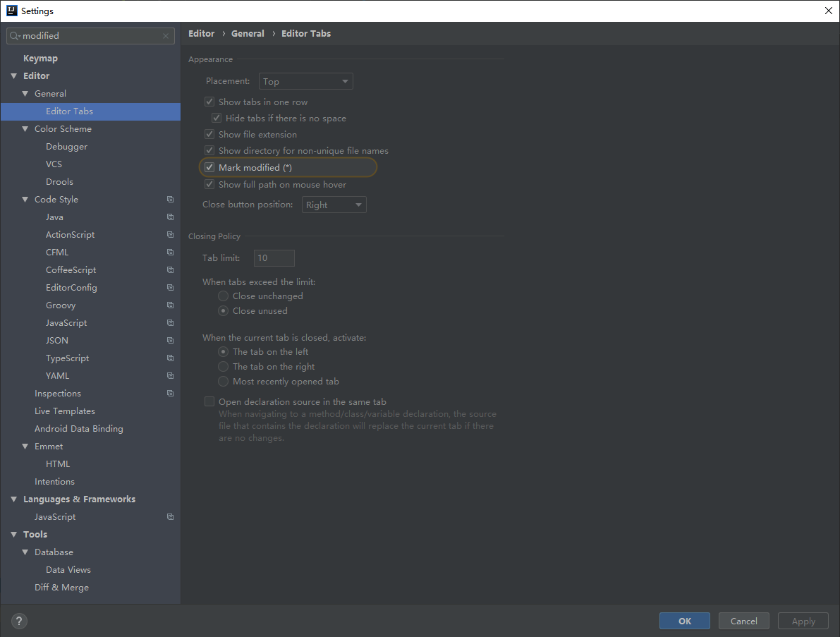Click the copy icon beside ActionScript
Image resolution: width=840 pixels, height=637 pixels.
pyautogui.click(x=171, y=235)
